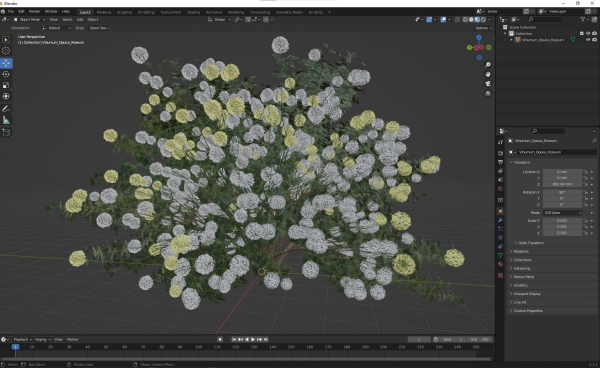Toggle lock for Location X
Viewport: 600px width, 368px height.
(585, 172)
